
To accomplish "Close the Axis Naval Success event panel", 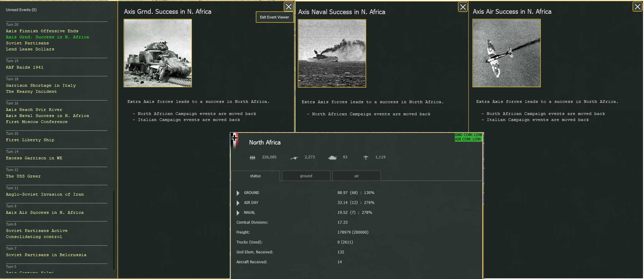I will 463,7.
